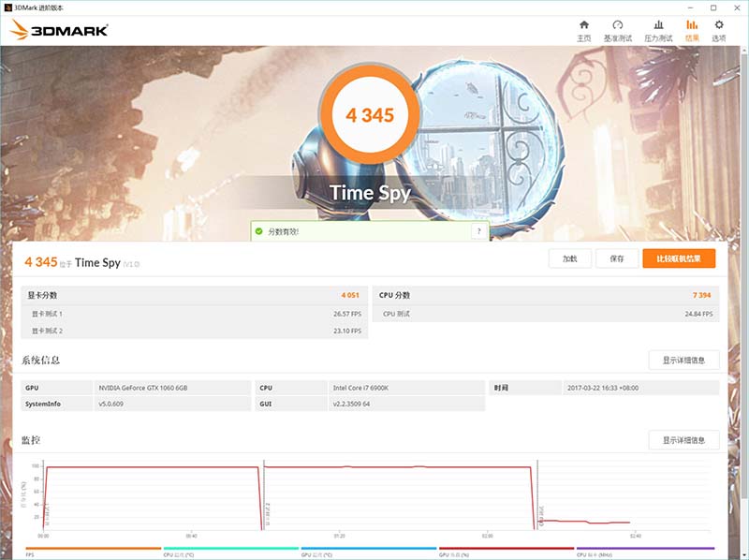The height and width of the screenshot is (560, 749).
Task: Maximize the 3DMark window
Action: coord(713,7)
